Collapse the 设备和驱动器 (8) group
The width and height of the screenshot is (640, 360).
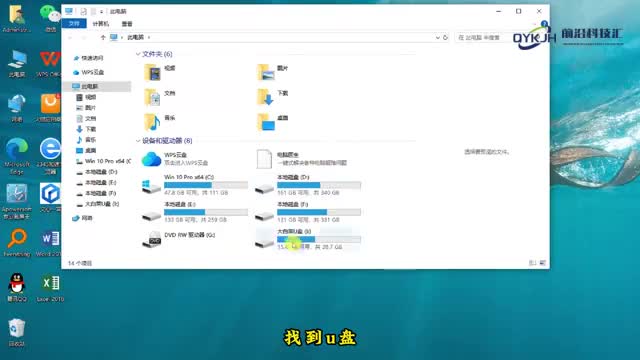[x=138, y=141]
